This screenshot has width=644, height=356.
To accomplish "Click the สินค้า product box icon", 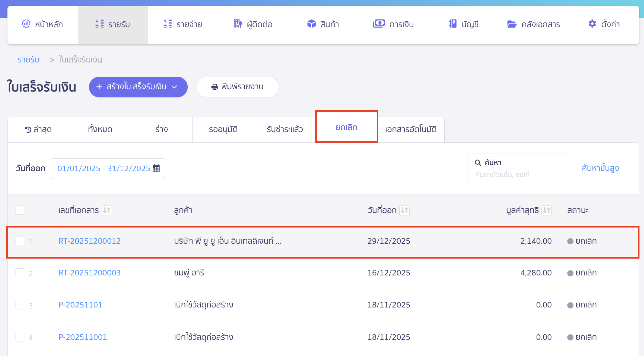I will (x=311, y=24).
